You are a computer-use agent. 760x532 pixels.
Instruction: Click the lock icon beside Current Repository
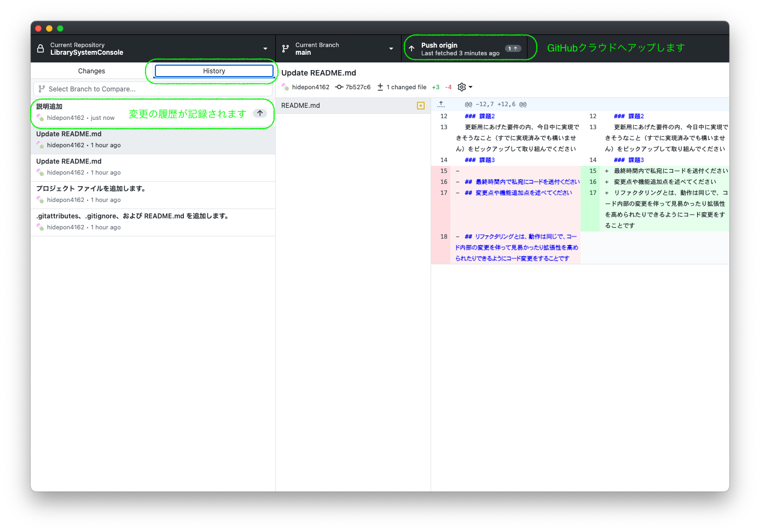[x=40, y=48]
